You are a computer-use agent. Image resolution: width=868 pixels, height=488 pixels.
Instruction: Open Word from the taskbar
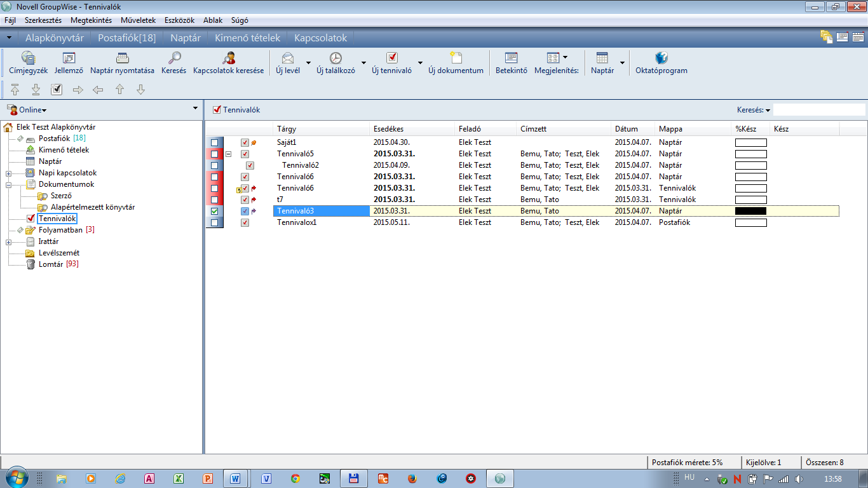[x=235, y=478]
